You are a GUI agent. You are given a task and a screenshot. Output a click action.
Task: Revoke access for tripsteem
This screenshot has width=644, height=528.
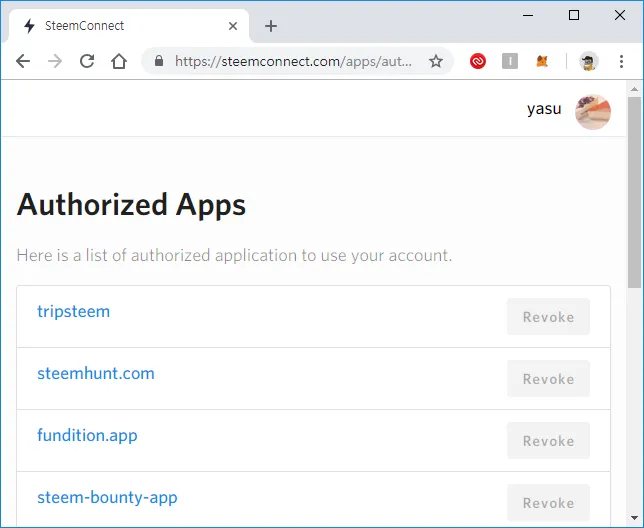click(x=548, y=317)
